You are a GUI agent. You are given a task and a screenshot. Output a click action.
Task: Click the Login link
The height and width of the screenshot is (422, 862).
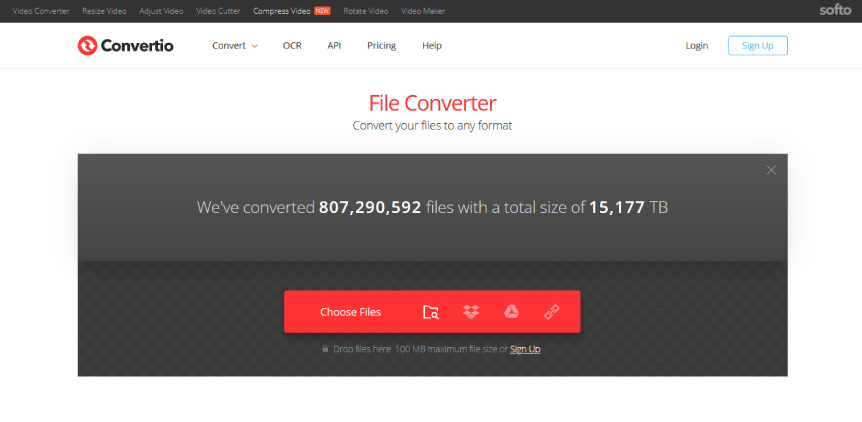697,46
